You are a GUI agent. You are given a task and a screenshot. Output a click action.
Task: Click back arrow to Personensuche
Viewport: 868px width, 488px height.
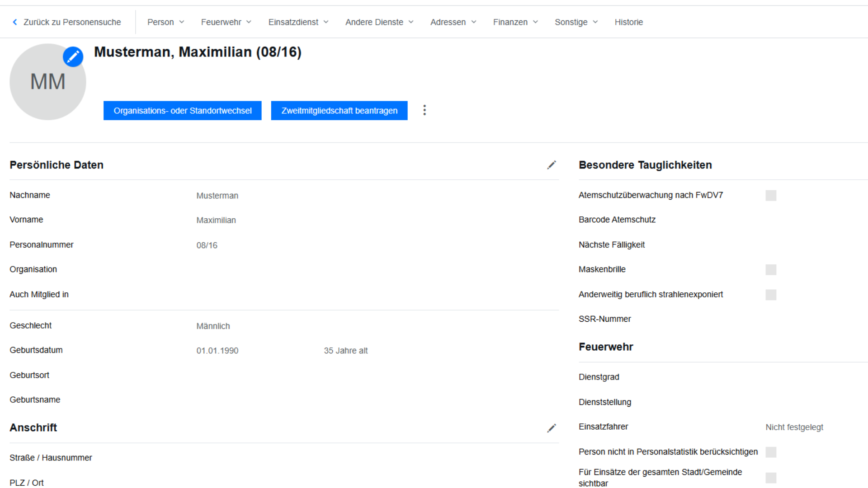pyautogui.click(x=15, y=22)
